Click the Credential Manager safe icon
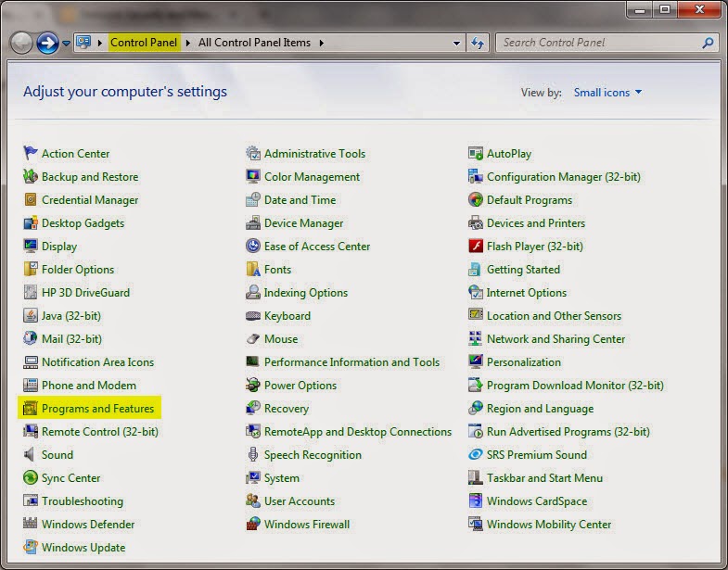Screen dimensions: 728x570 pyautogui.click(x=31, y=199)
